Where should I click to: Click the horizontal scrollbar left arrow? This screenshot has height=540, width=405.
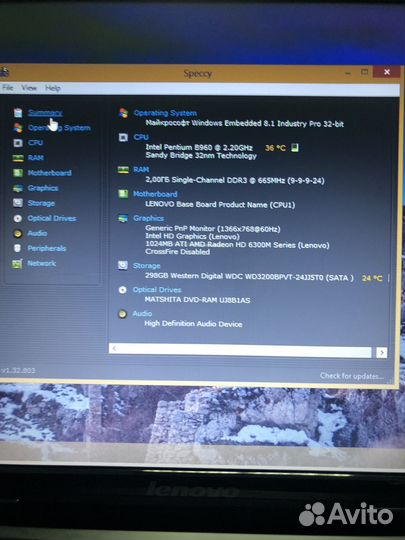[x=114, y=349]
